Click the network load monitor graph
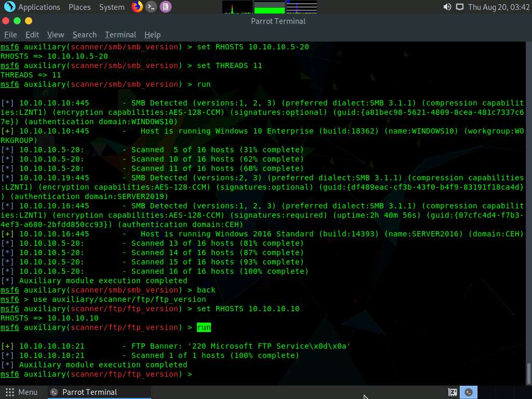This screenshot has width=532, height=399. [x=302, y=7]
